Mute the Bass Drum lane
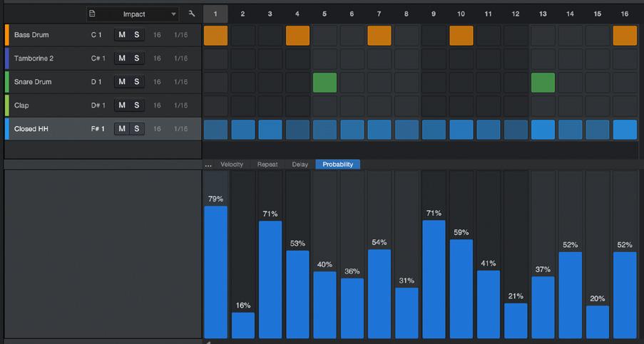The height and width of the screenshot is (344, 644). (122, 35)
